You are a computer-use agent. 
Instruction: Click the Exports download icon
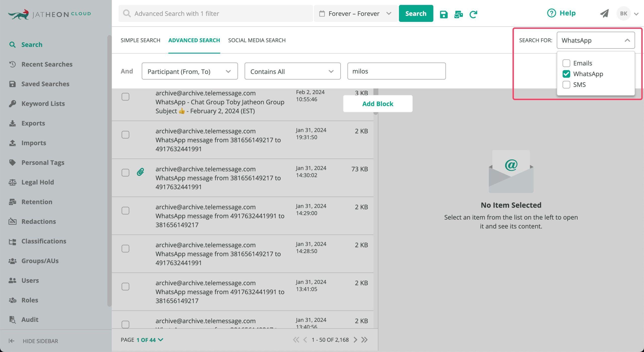coord(12,123)
